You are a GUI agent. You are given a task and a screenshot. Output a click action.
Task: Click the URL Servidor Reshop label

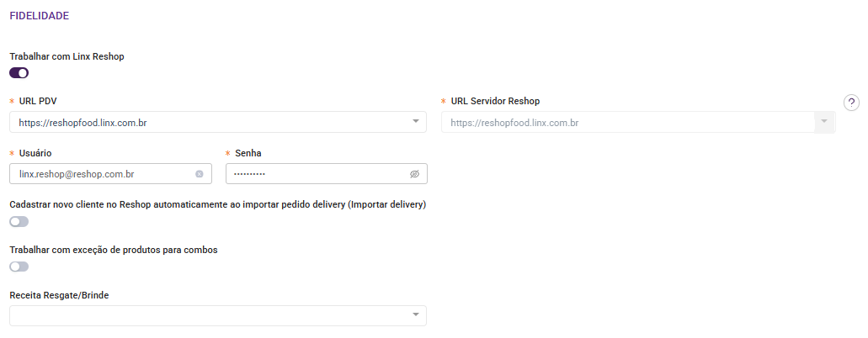(x=495, y=101)
